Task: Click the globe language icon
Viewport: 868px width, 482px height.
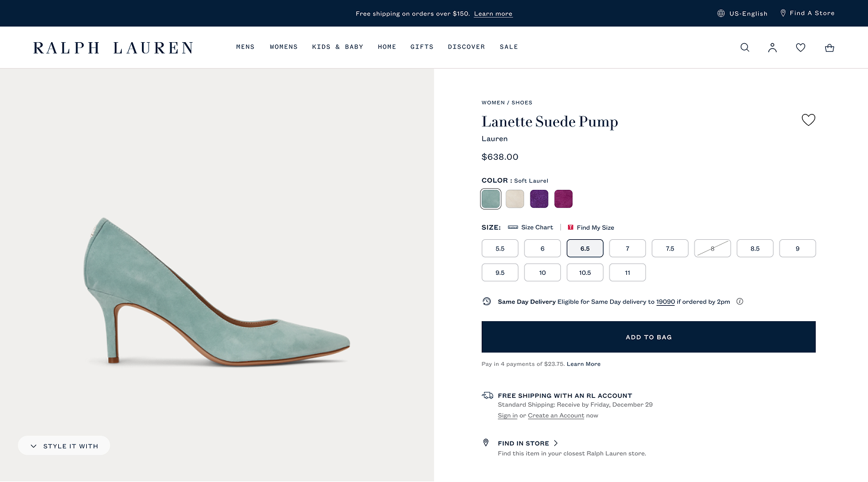Action: (721, 13)
